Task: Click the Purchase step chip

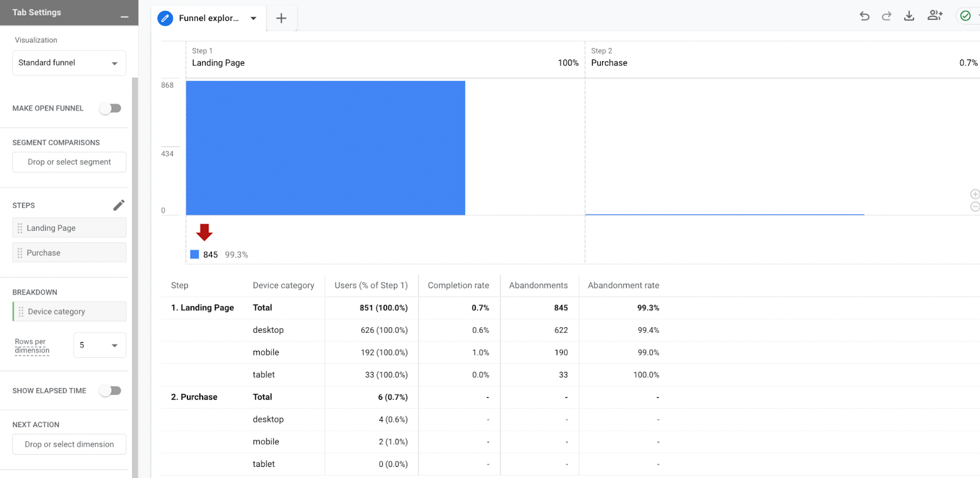Action: click(x=69, y=253)
